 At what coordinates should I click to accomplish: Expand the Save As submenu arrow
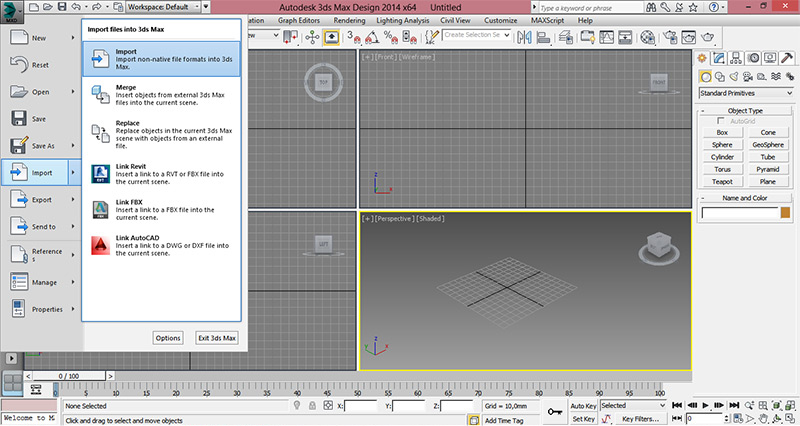click(72, 145)
